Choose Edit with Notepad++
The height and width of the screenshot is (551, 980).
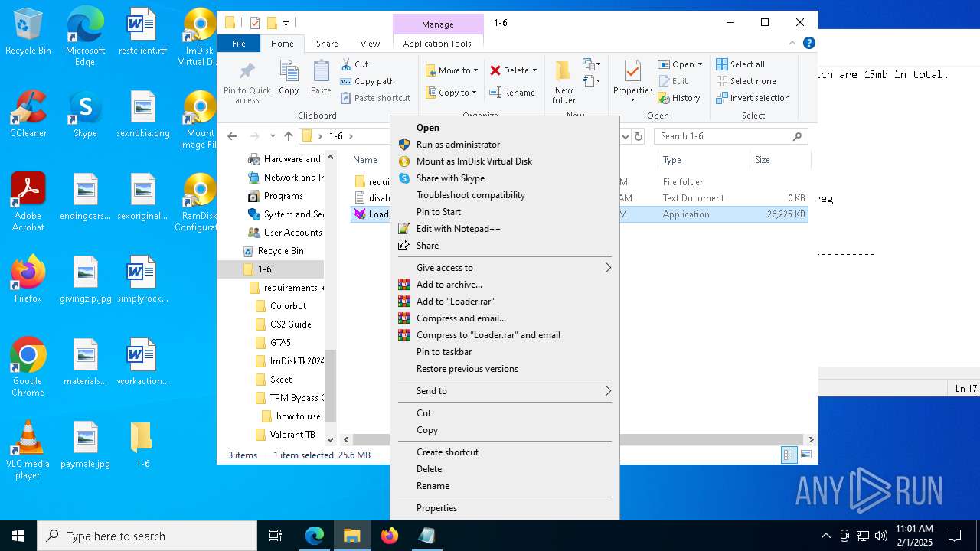[x=505, y=229]
